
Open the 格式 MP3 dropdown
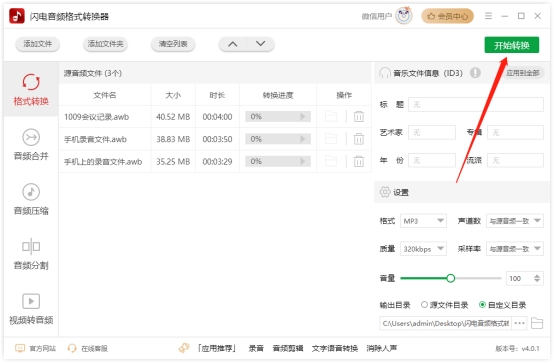click(423, 221)
